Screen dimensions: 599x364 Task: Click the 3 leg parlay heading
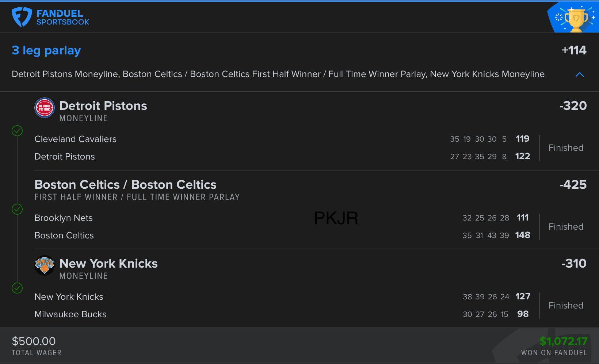(x=46, y=50)
